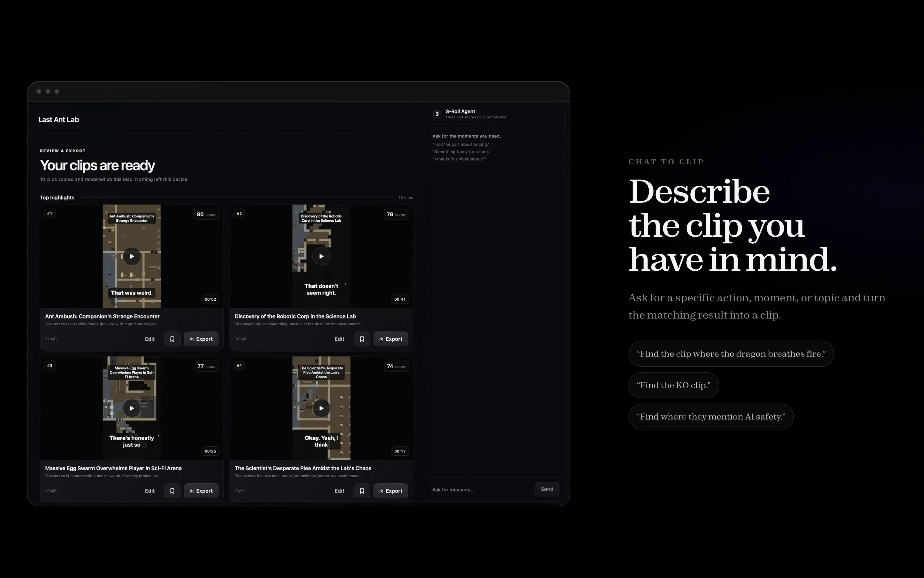This screenshot has width=924, height=578.
Task: Click the S-Roll Agent header name
Action: tap(460, 112)
